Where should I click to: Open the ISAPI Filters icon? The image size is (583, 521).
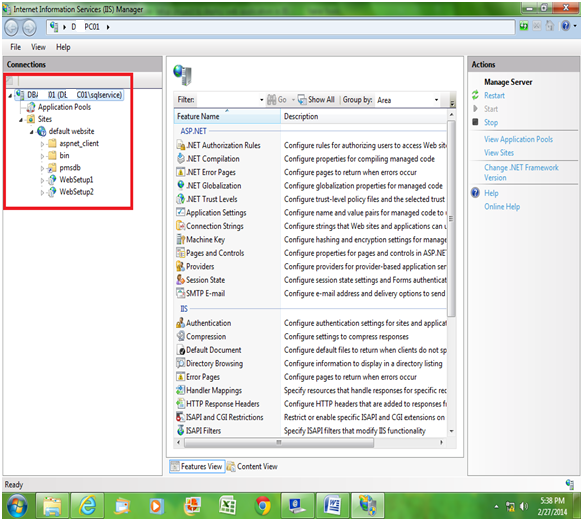coord(181,430)
